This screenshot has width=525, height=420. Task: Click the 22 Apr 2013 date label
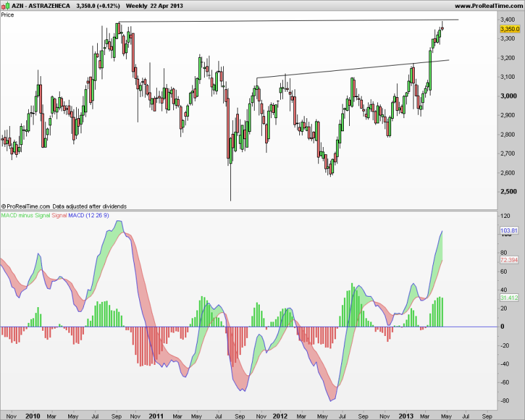click(x=167, y=6)
